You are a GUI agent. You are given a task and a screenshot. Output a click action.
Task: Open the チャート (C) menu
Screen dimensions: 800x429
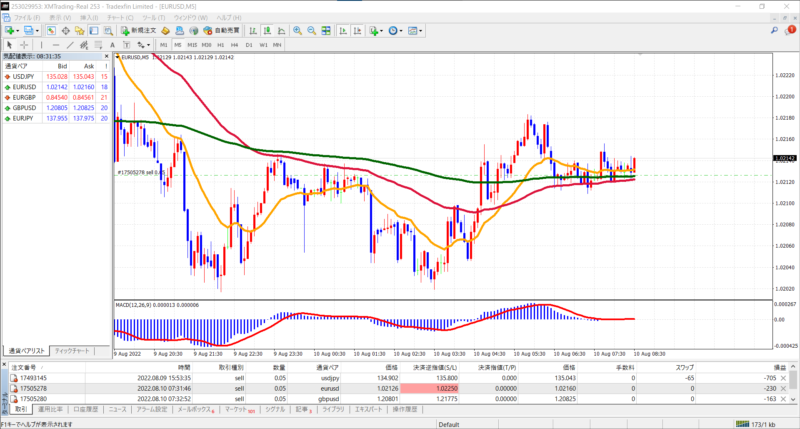coord(120,17)
